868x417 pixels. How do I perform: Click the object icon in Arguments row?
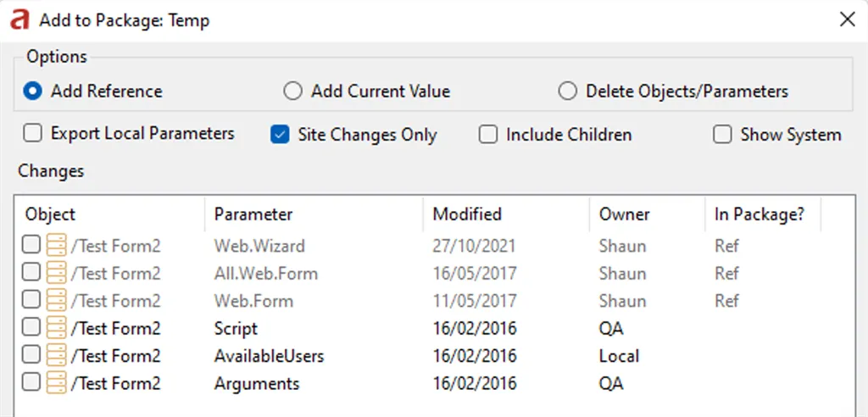coord(57,383)
